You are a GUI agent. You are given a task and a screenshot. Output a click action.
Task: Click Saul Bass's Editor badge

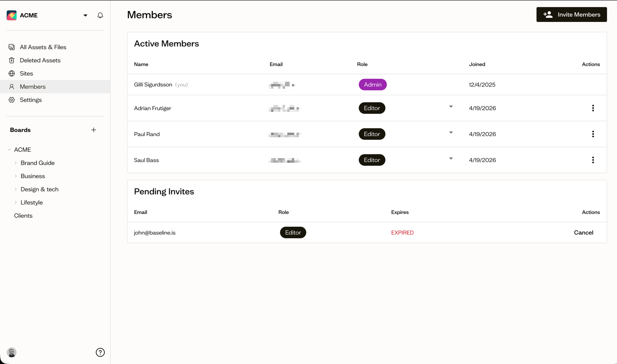(x=372, y=160)
